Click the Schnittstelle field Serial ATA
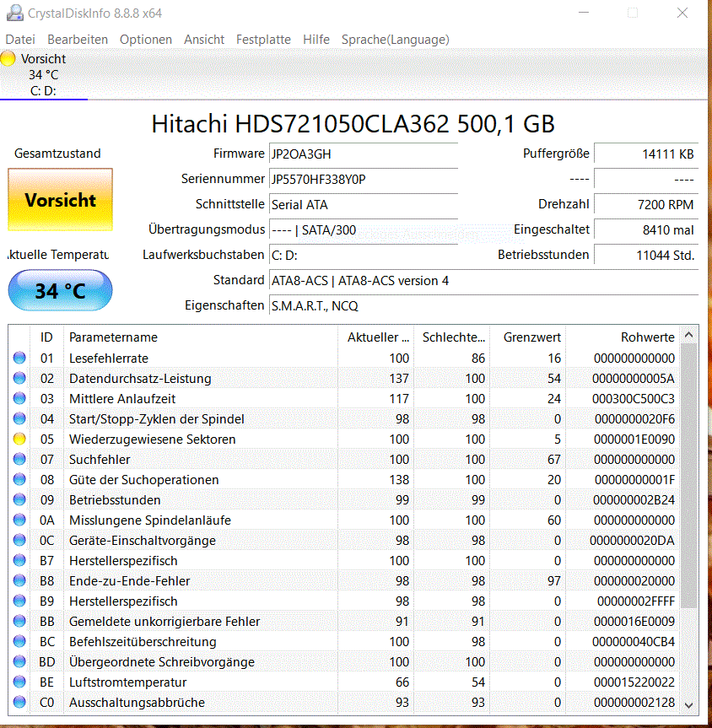This screenshot has height=728, width=712. click(x=364, y=205)
